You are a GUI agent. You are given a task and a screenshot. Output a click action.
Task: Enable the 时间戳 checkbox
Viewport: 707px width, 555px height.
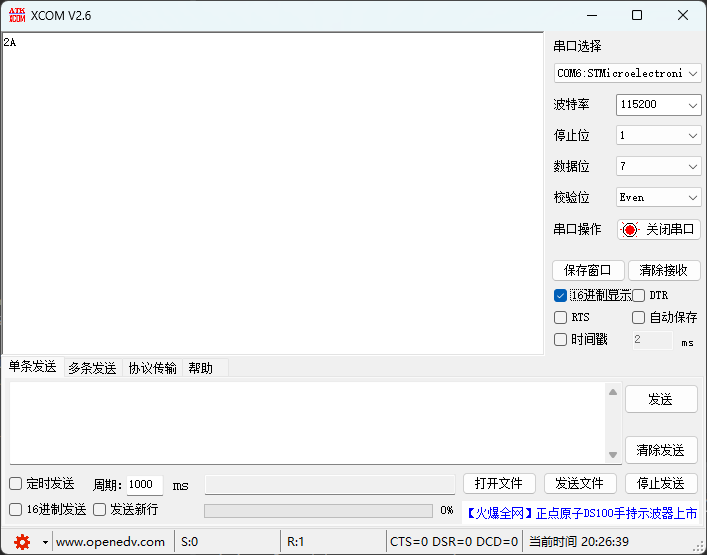click(560, 339)
